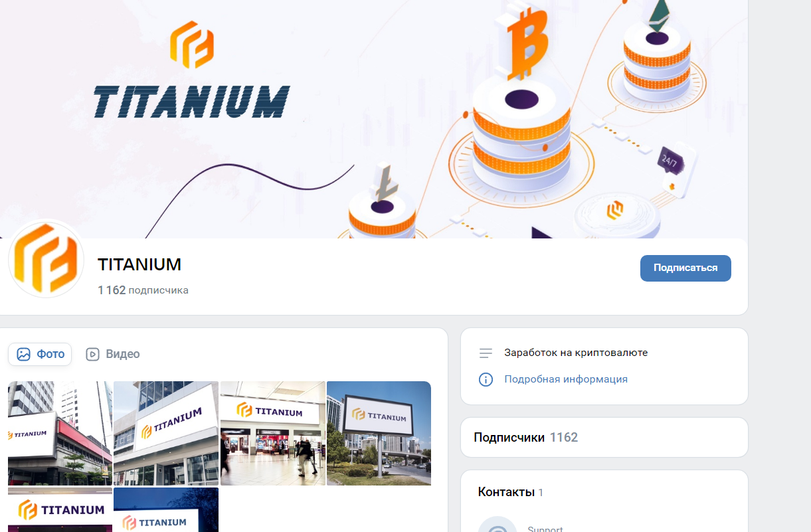Click the TITANIUM round profile avatar
This screenshot has height=532, width=811.
click(46, 259)
